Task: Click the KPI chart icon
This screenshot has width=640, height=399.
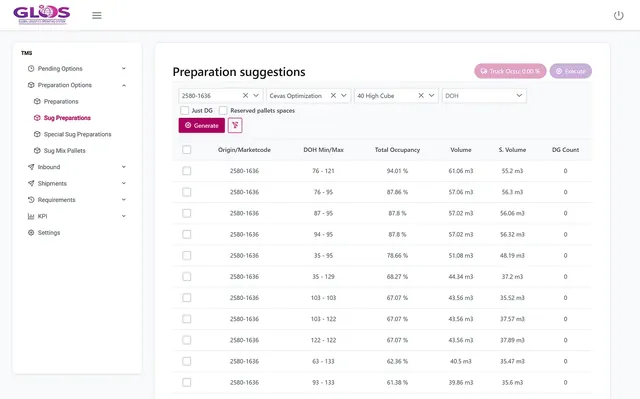Action: point(31,216)
